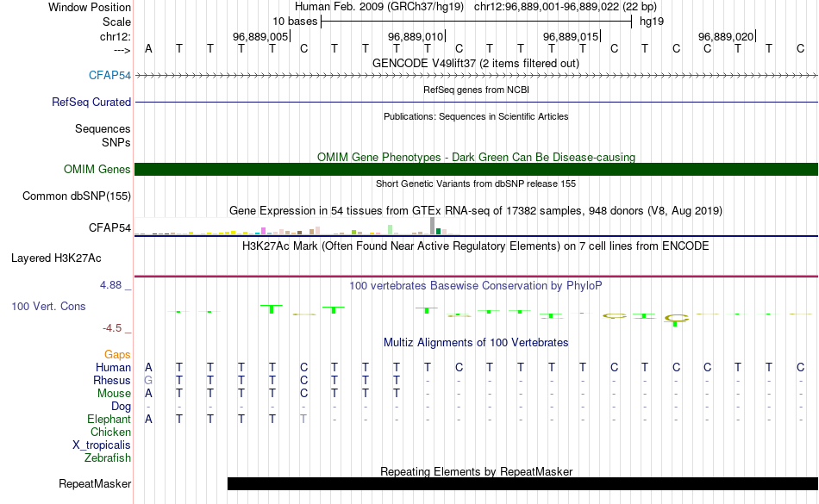Click the A base in the Elephant row
The image size is (819, 504).
tap(148, 419)
